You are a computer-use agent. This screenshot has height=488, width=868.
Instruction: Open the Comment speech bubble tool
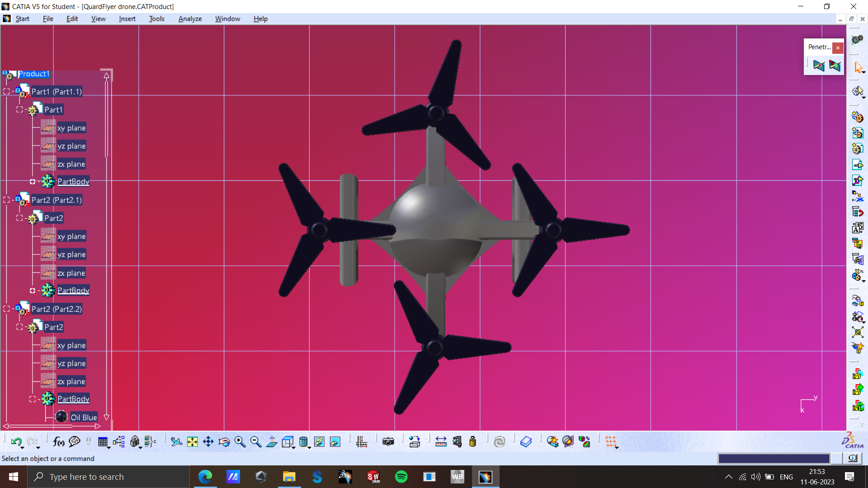point(75,441)
